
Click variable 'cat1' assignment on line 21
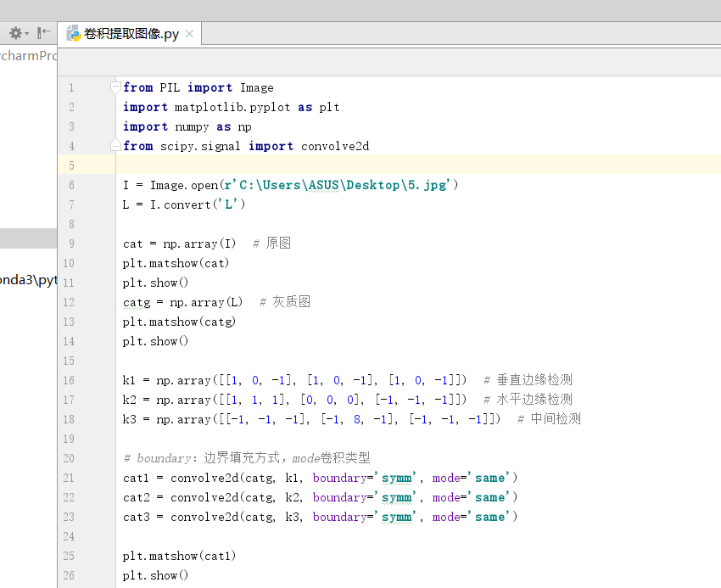pos(136,478)
